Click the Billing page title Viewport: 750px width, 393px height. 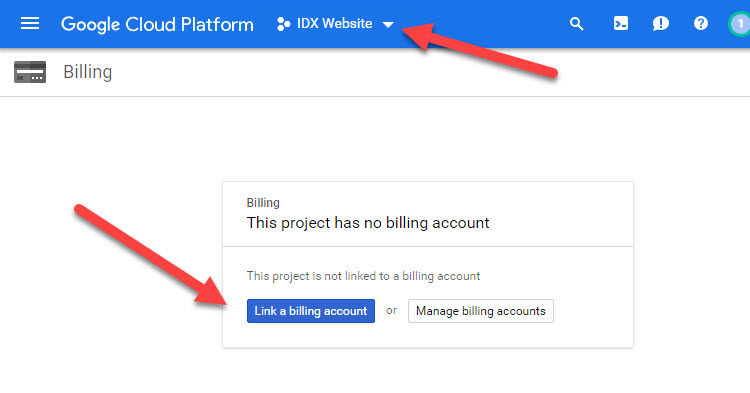point(88,72)
